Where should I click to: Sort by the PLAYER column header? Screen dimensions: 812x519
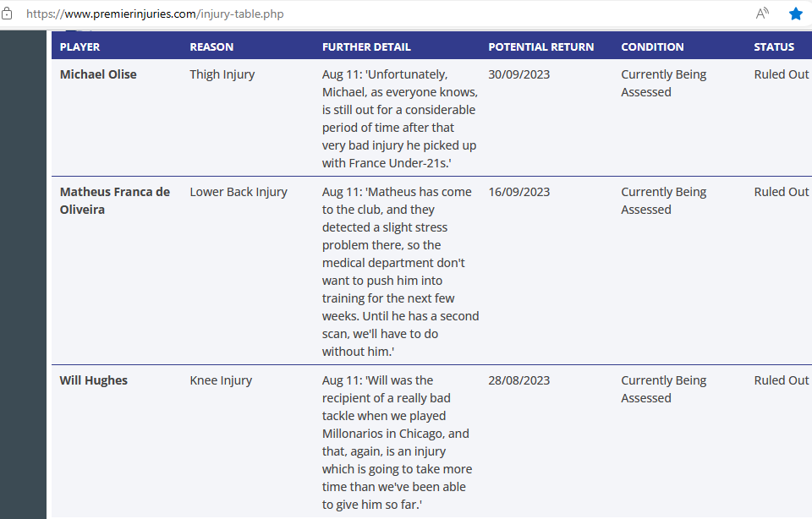(80, 46)
